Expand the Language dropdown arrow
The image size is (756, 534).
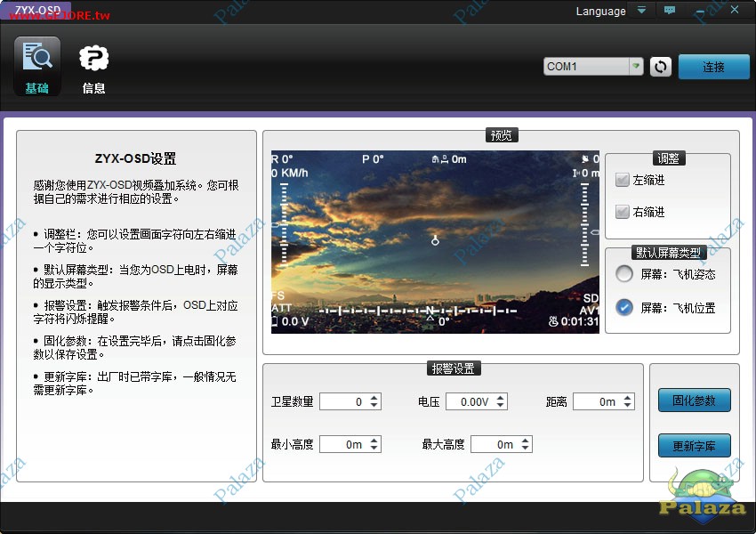pyautogui.click(x=642, y=10)
